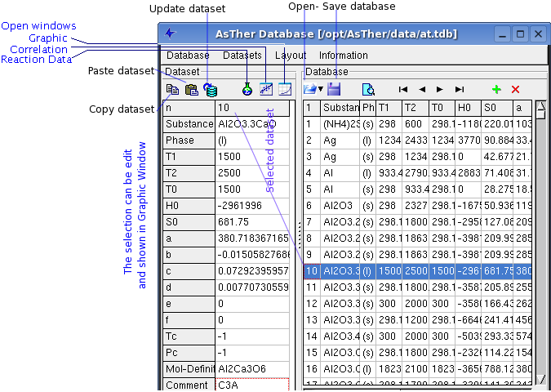Image resolution: width=551 pixels, height=392 pixels.
Task: Click the Save database floppy icon
Action: click(334, 89)
